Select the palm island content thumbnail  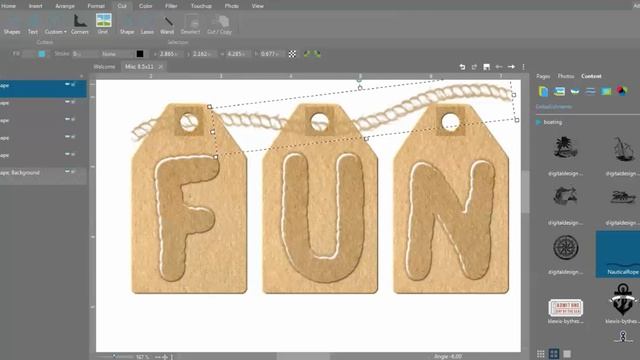pos(565,148)
